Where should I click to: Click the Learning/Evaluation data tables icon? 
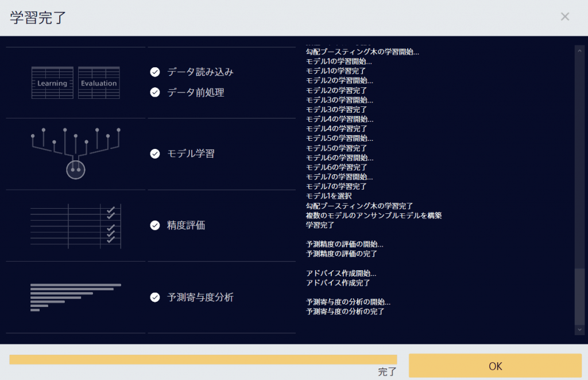(x=75, y=83)
